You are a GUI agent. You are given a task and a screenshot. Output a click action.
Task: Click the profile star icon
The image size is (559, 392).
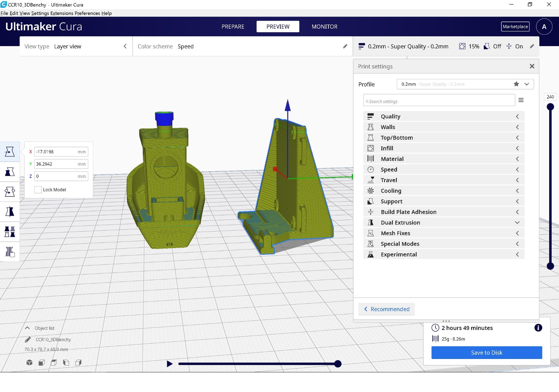pyautogui.click(x=516, y=84)
